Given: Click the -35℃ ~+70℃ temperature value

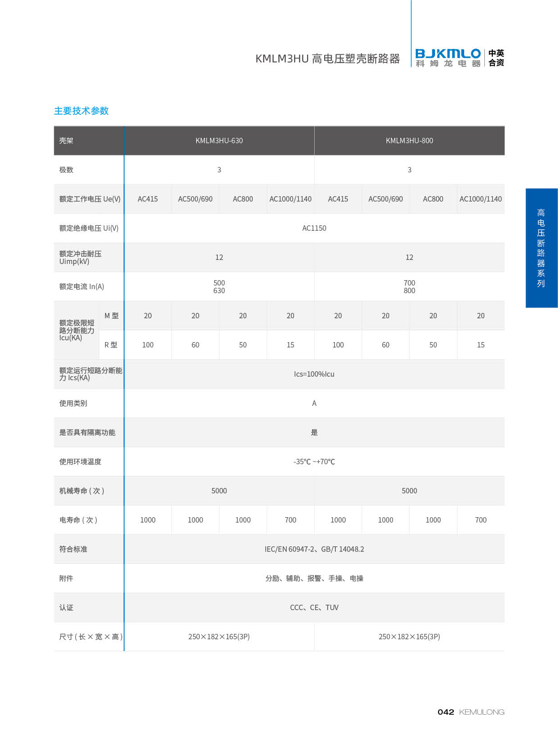Looking at the screenshot, I should [314, 462].
